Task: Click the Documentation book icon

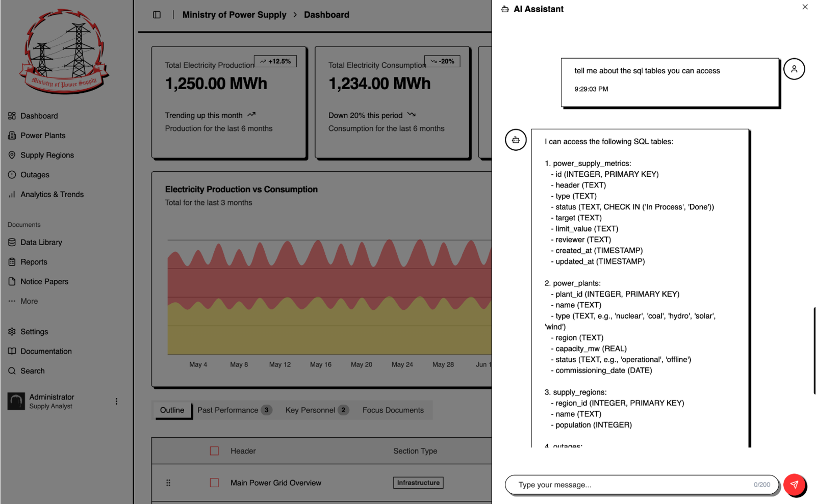Action: [12, 351]
